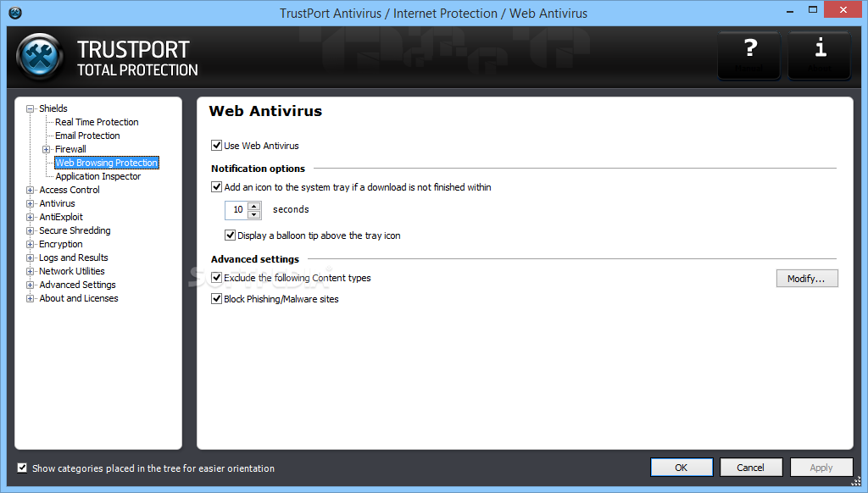Screen dimensions: 868x493
Task: Toggle Display a balloon tip checkbox
Action: tap(230, 235)
